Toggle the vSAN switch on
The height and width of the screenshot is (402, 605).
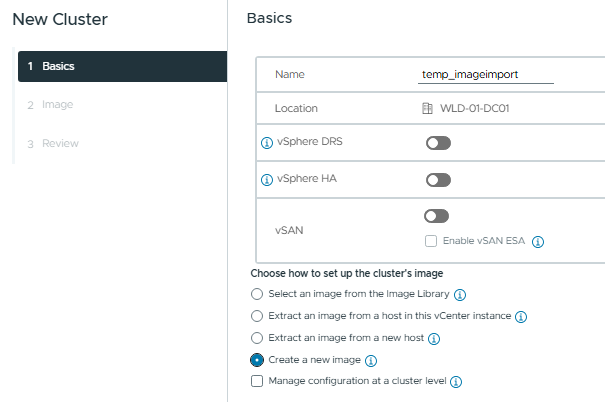click(437, 216)
